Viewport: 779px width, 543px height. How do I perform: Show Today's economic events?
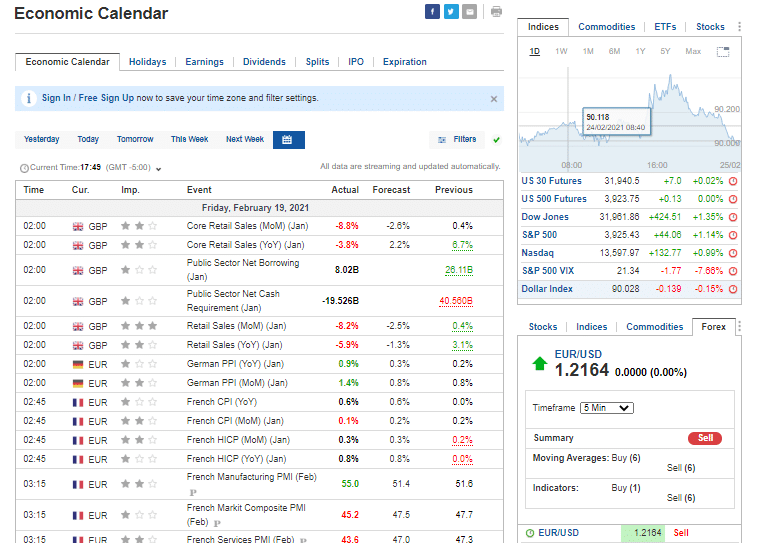[x=88, y=139]
